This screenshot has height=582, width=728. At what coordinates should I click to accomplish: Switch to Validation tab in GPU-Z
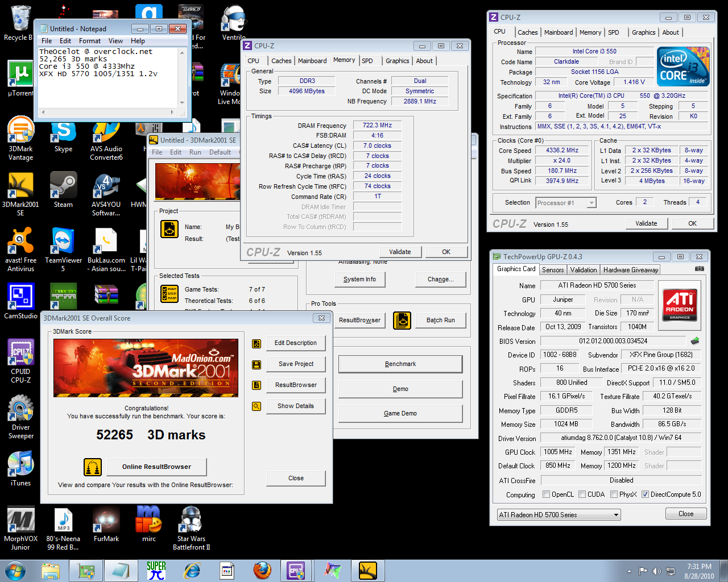pos(584,270)
